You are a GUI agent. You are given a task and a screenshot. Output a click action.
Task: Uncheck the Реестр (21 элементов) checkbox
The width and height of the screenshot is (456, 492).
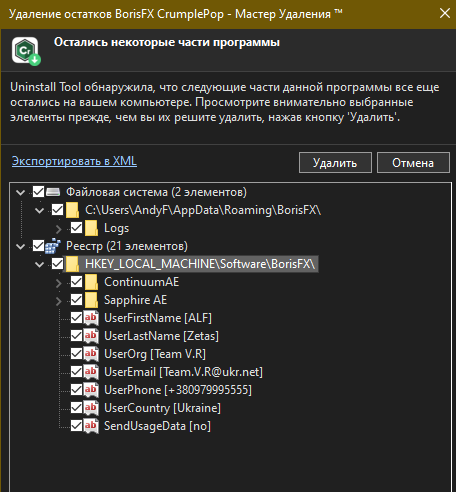click(38, 246)
